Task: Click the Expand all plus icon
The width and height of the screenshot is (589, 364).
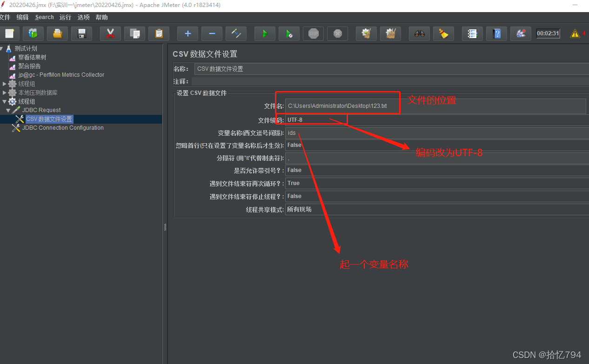Action: (187, 33)
